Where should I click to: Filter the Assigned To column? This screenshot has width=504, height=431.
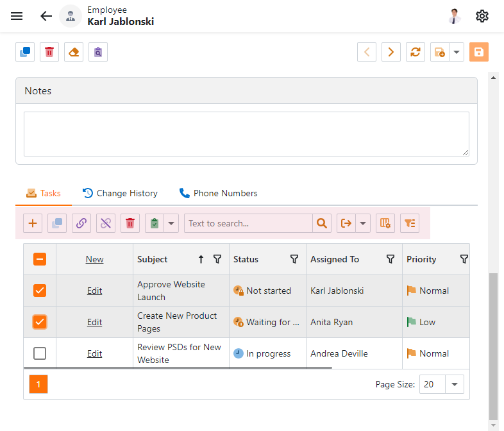391,259
